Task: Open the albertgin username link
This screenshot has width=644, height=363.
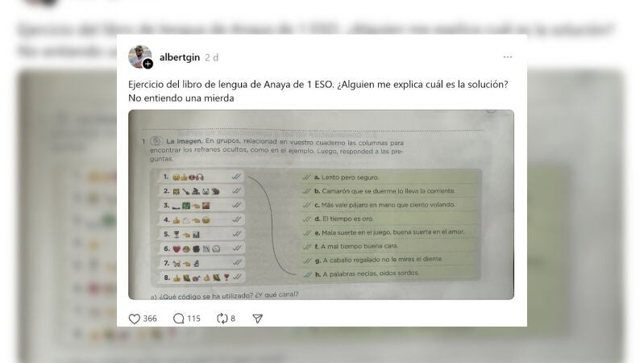Action: click(180, 57)
